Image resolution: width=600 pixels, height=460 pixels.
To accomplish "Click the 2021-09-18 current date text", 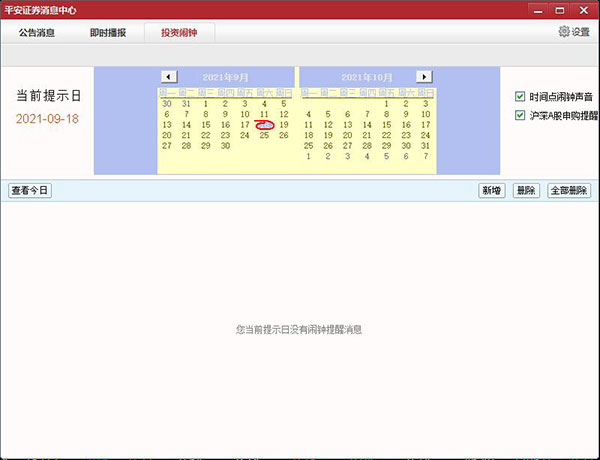I will point(47,119).
